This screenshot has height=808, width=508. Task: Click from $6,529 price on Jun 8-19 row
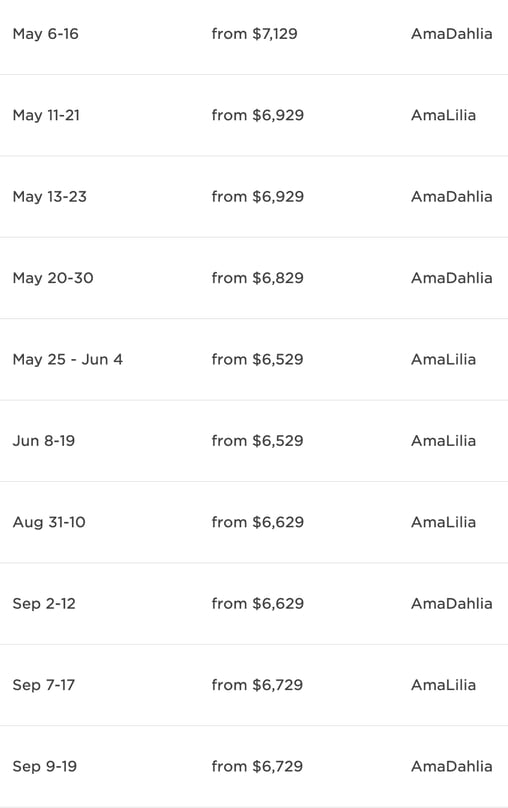[x=258, y=441]
